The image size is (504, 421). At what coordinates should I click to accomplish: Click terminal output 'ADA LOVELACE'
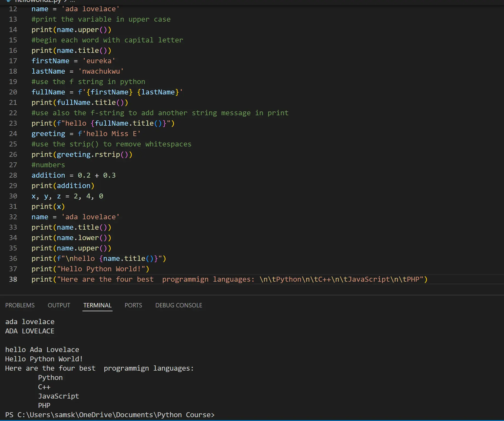30,331
